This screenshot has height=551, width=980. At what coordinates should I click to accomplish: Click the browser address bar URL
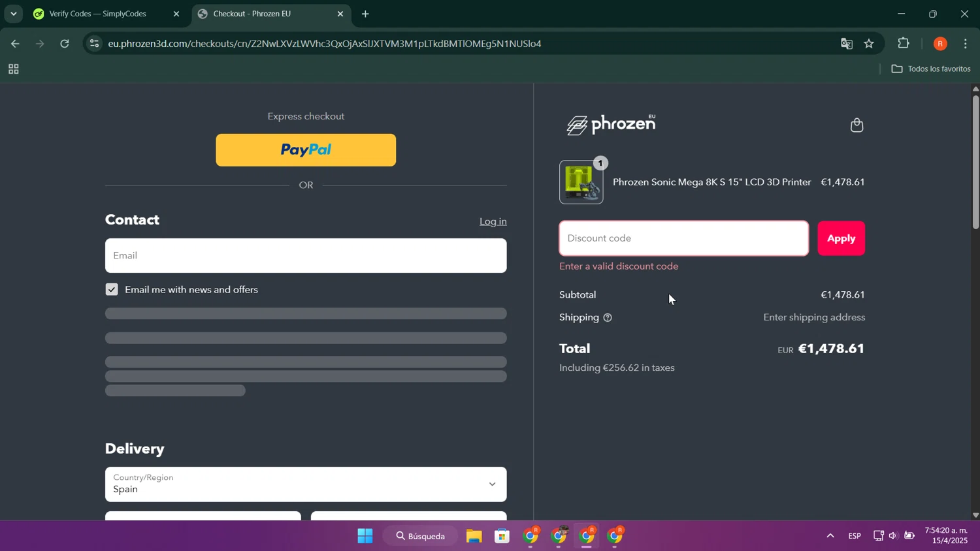(325, 44)
